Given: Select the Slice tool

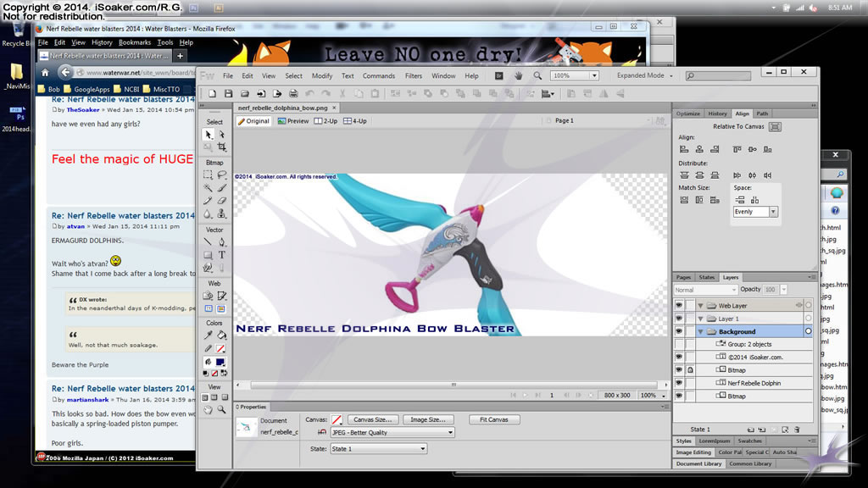Looking at the screenshot, I should pos(221,296).
